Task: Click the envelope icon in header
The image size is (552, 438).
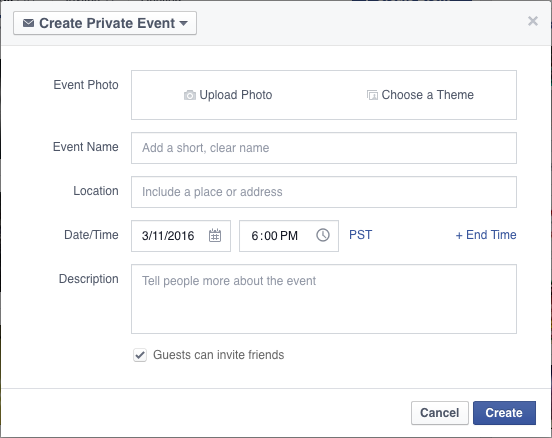Action: [x=28, y=23]
